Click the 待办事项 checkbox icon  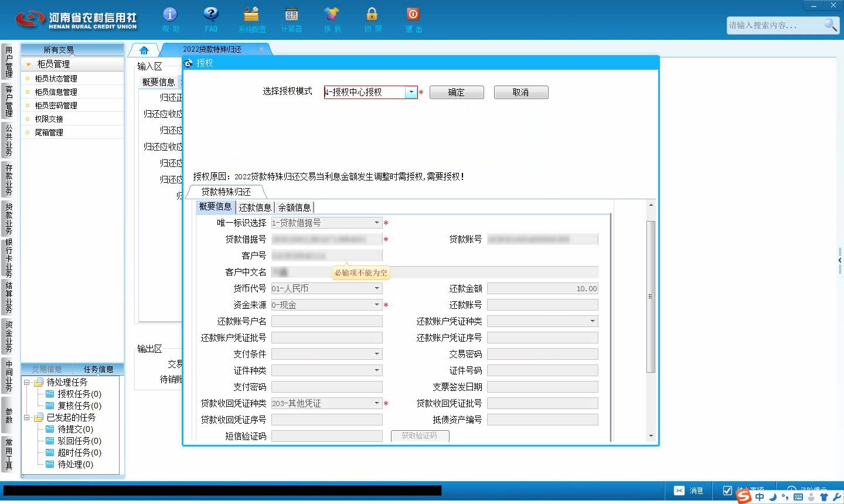(x=727, y=491)
